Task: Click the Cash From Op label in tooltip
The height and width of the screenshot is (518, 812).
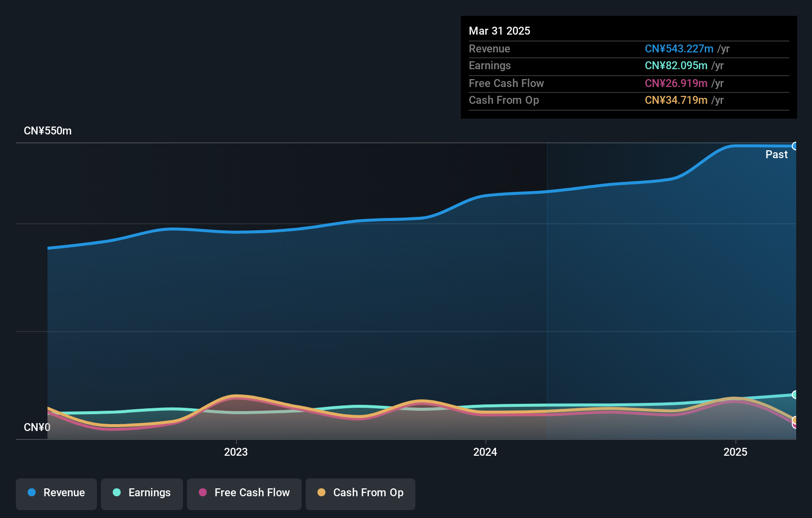Action: (504, 100)
